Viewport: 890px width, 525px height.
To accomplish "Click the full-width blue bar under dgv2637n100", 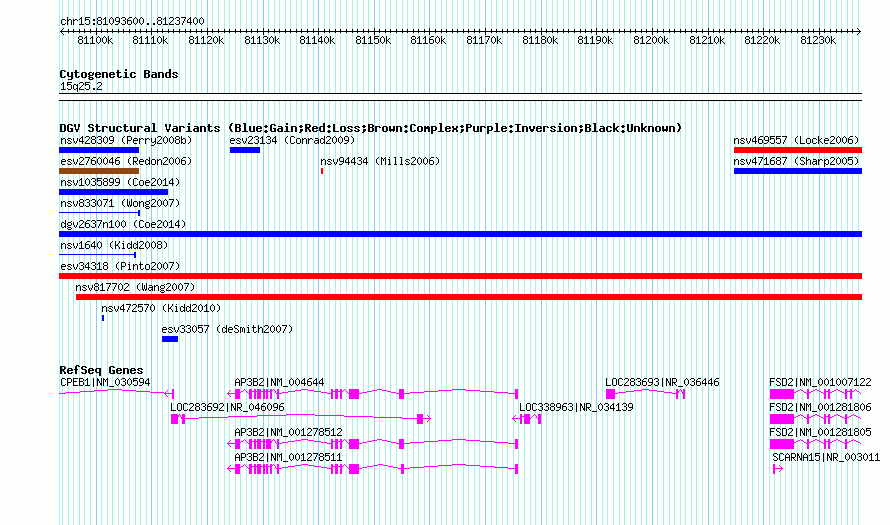I will (460, 234).
